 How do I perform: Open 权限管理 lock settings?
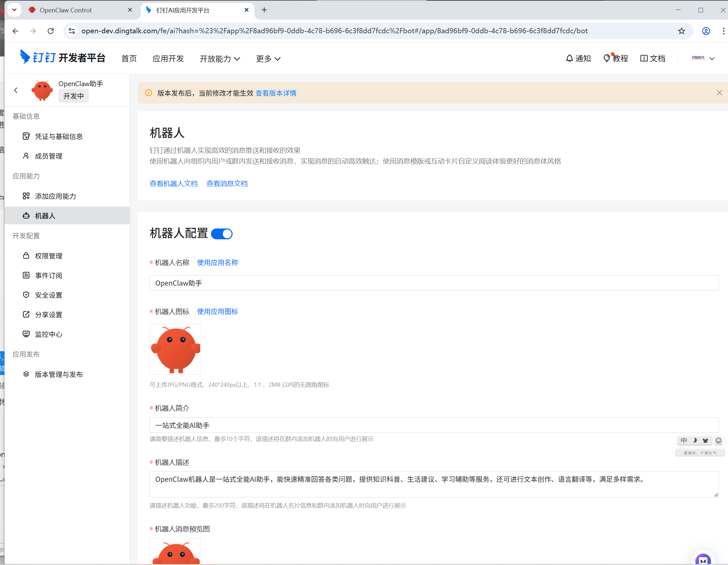[x=49, y=256]
